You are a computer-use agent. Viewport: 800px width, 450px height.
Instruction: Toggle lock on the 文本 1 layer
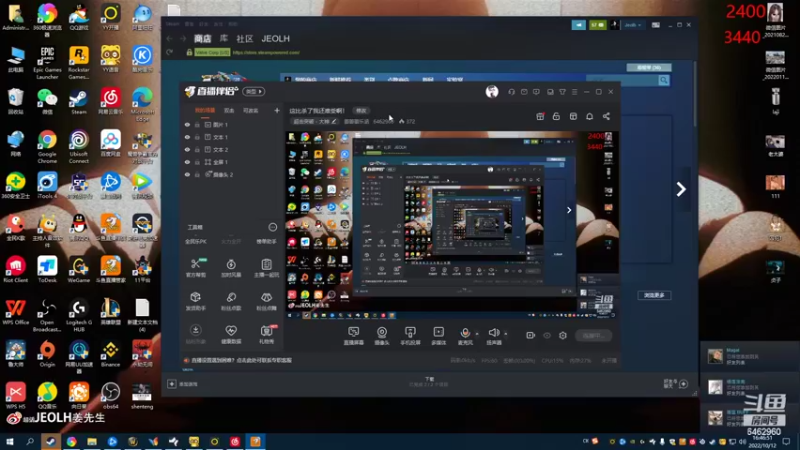(197, 137)
